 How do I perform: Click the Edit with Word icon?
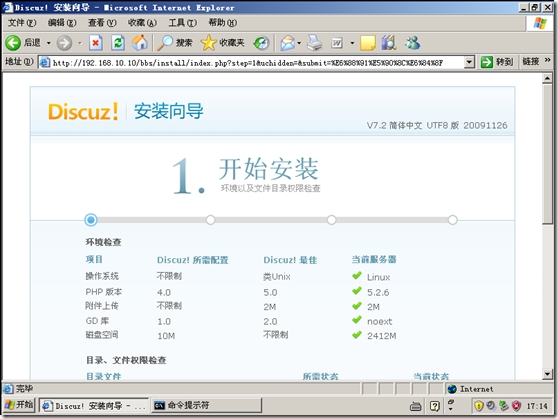tap(337, 43)
